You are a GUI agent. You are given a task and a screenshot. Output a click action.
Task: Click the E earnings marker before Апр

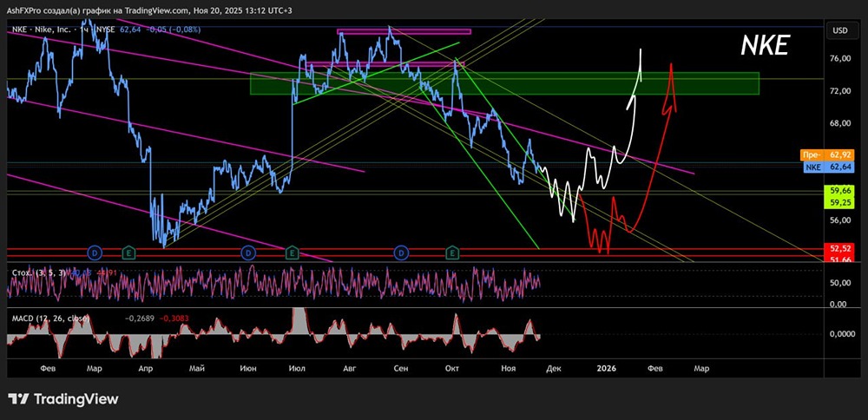129,253
